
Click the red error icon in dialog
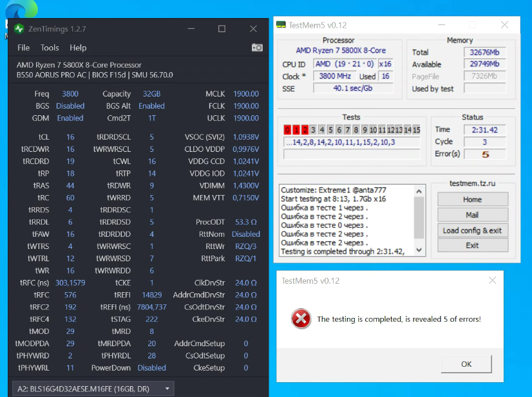tap(301, 319)
